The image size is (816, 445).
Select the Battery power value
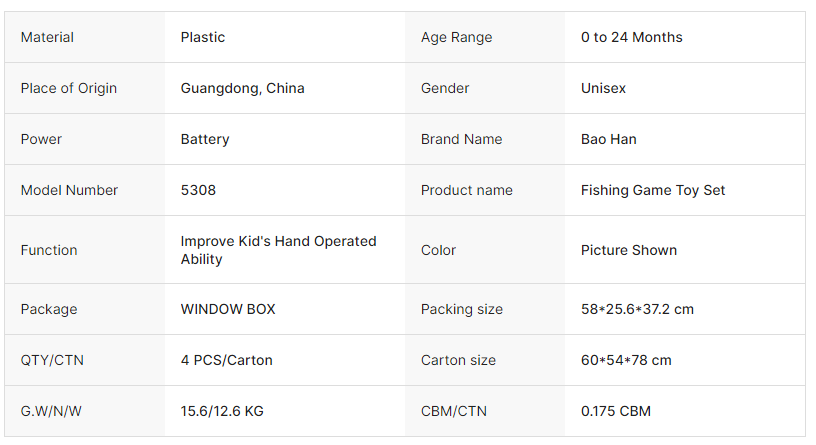pos(205,139)
